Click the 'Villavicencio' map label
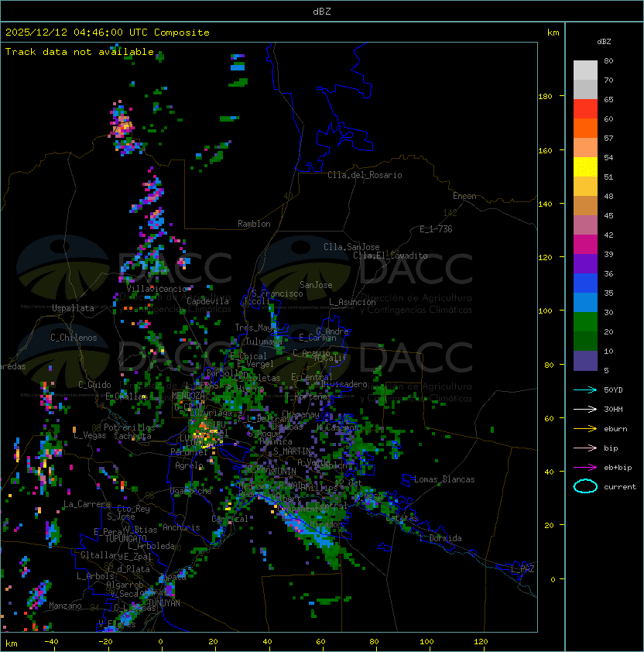 pyautogui.click(x=156, y=289)
